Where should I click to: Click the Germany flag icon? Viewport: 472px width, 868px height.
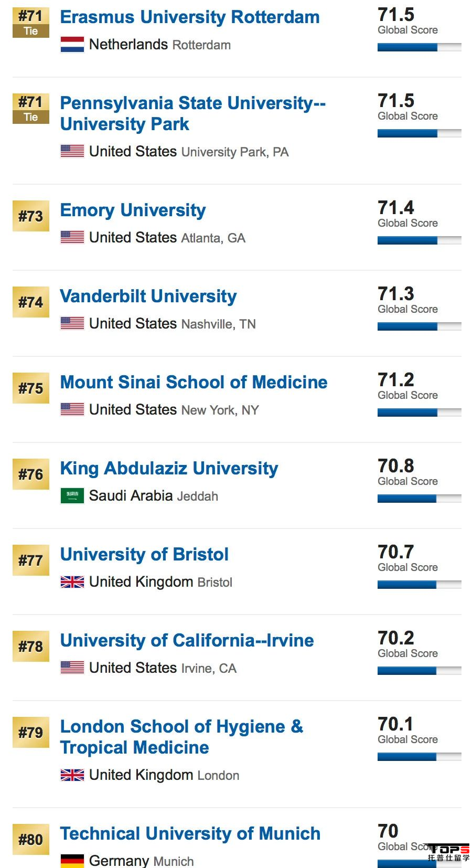pos(72,860)
